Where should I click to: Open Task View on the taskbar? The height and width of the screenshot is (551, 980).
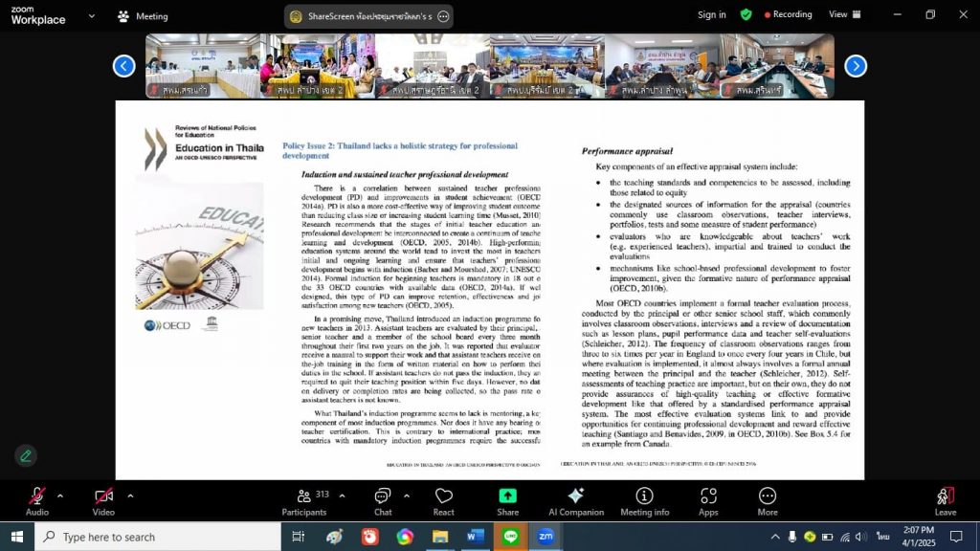click(299, 537)
